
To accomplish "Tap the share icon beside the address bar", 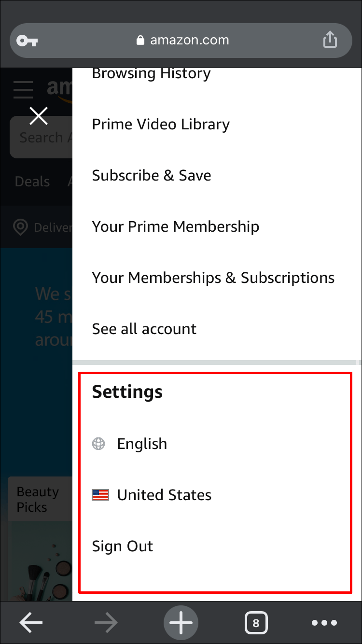I will coord(330,40).
